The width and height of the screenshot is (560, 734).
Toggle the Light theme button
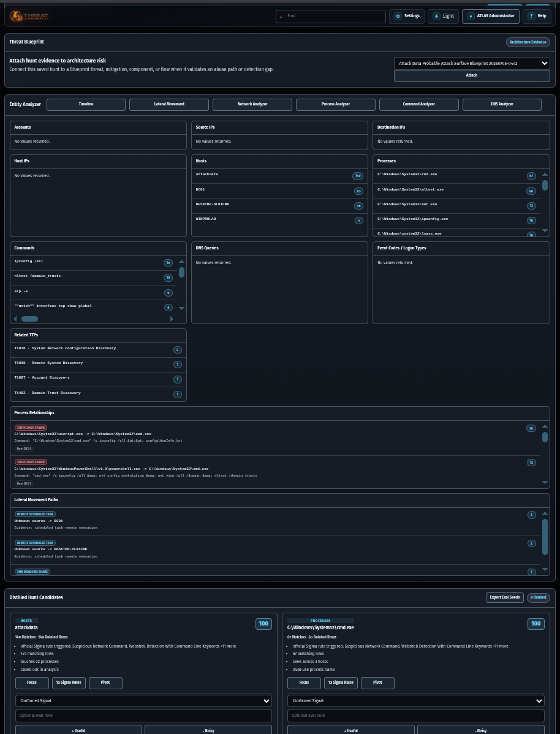(443, 16)
